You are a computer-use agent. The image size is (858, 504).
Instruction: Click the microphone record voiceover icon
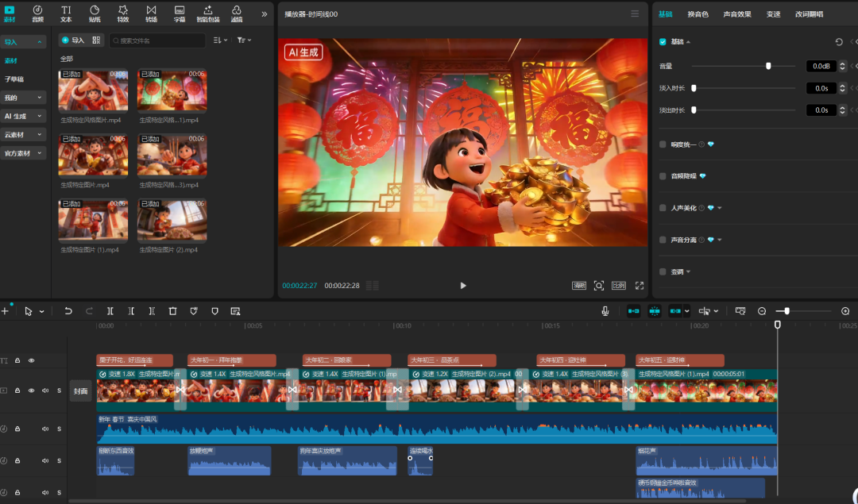[x=605, y=311]
